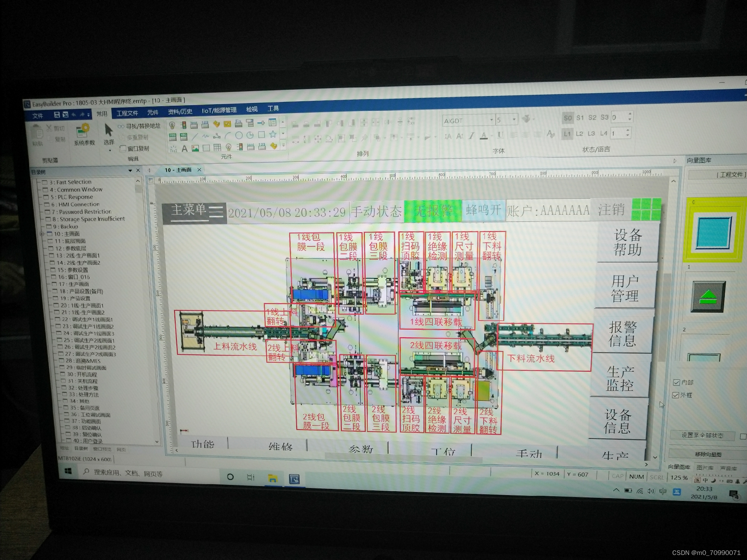Choose the text 'A' object tool
Image resolution: width=747 pixels, height=560 pixels.
click(x=184, y=148)
